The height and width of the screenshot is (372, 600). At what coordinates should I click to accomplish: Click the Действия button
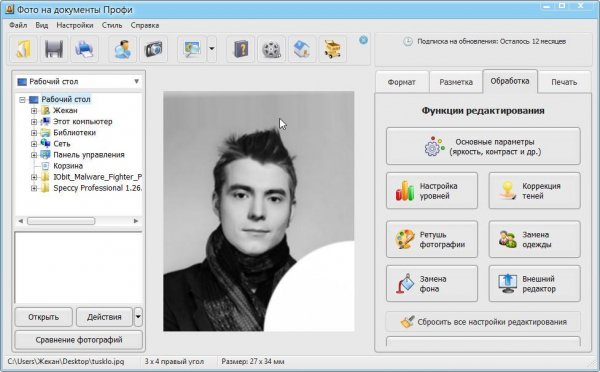point(104,317)
